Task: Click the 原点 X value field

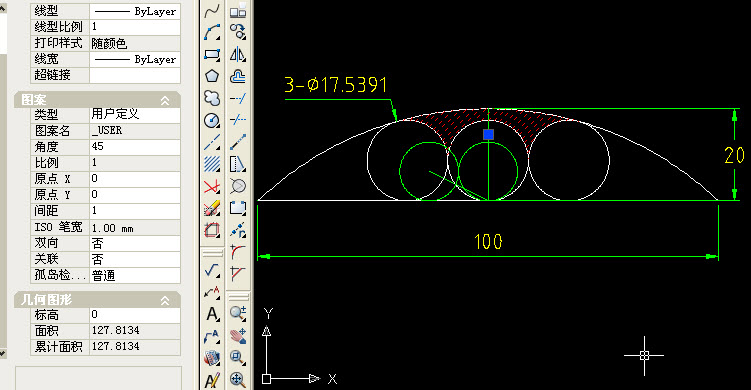Action: (135, 178)
